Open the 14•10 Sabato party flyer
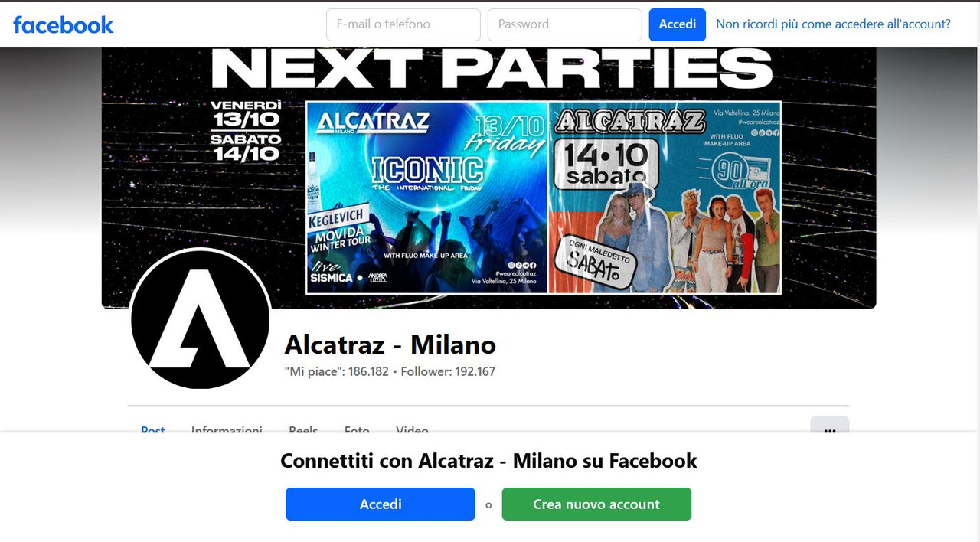The width and height of the screenshot is (980, 542). (x=665, y=198)
